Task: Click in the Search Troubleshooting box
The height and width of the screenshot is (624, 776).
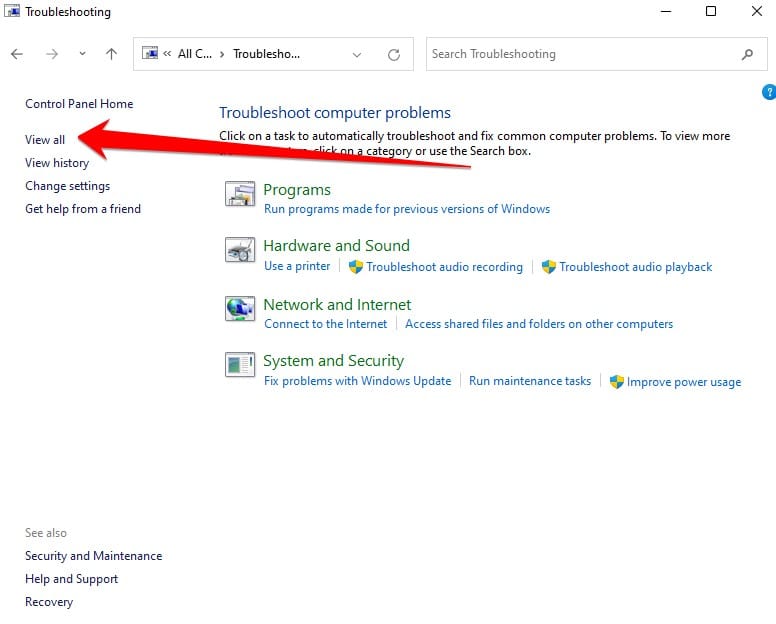Action: tap(596, 54)
